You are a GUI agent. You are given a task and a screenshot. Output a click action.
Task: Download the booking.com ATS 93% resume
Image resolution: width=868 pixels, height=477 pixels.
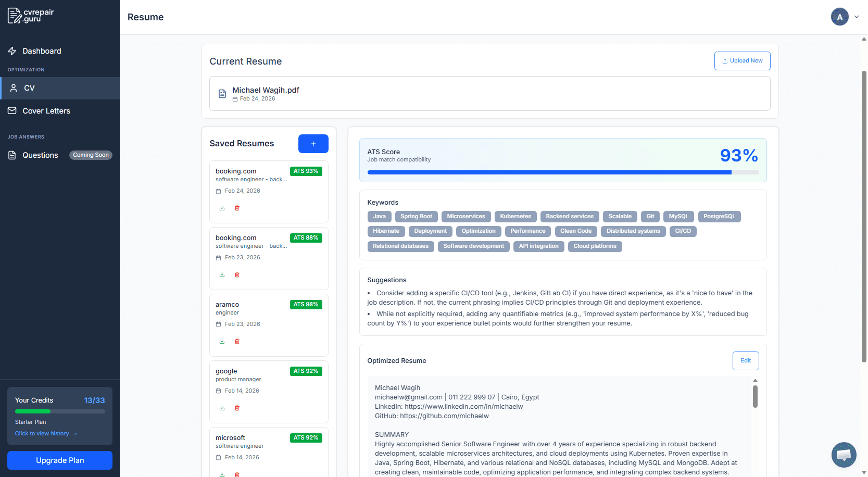[x=221, y=208]
